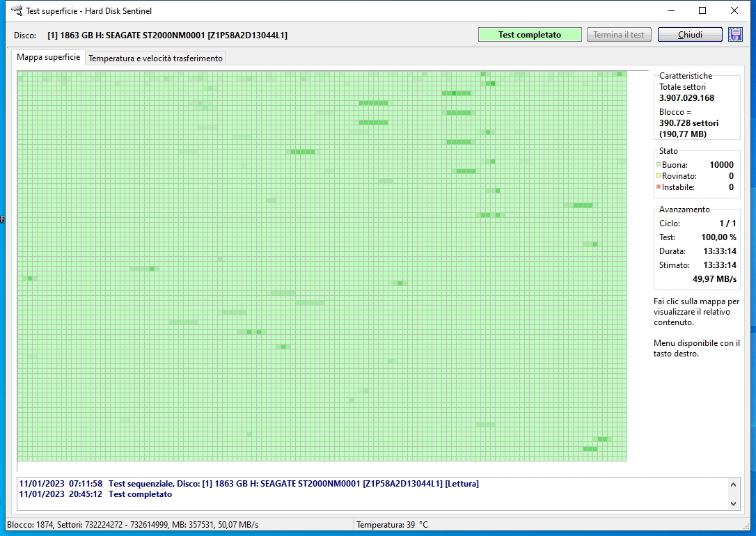Image resolution: width=756 pixels, height=536 pixels.
Task: Click the Rovinato yellow legend swatch
Action: pos(659,176)
